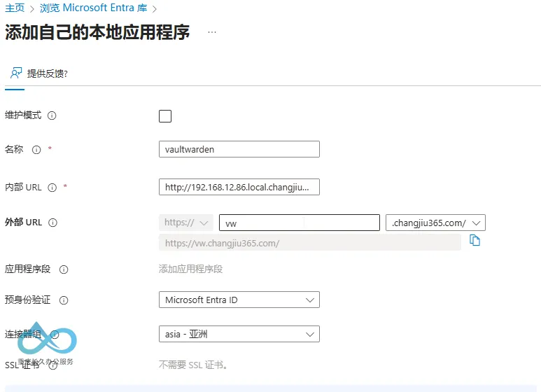
Task: Open the .changjiu365.com/ domain dropdown
Action: point(436,223)
